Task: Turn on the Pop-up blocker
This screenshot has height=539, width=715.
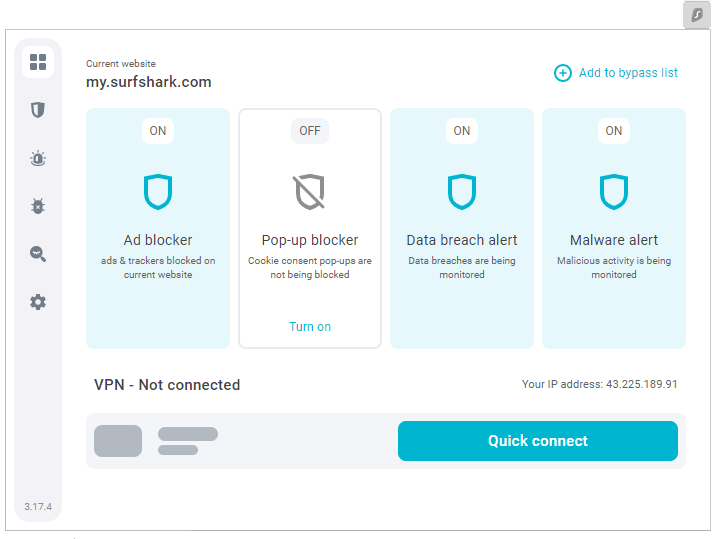Action: (310, 327)
